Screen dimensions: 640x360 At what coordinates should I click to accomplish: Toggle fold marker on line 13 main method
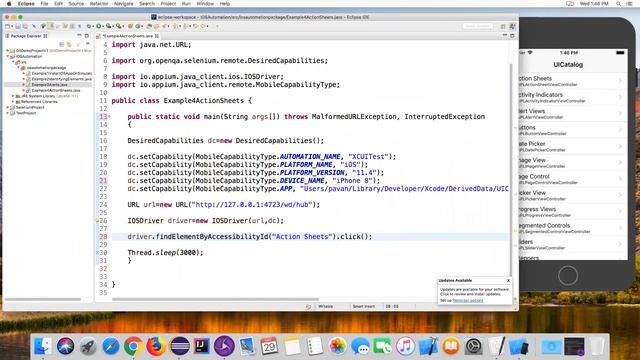(x=109, y=117)
